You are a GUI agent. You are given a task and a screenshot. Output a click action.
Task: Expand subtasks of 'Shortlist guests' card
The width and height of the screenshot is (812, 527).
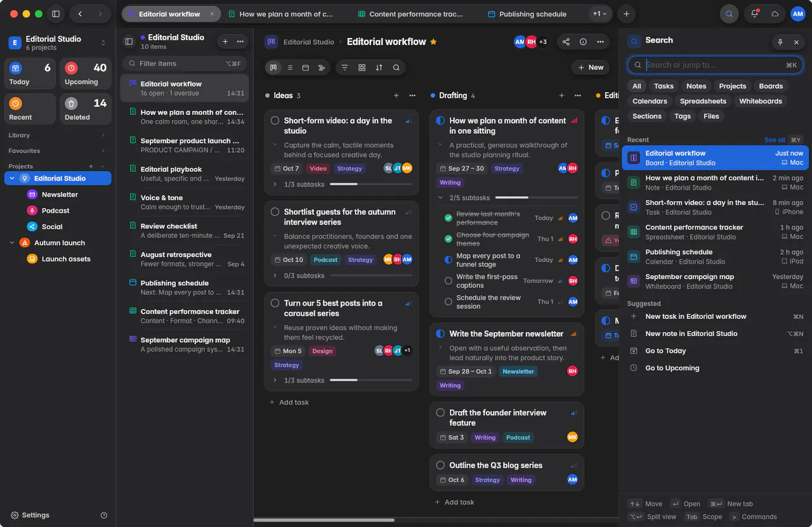tap(275, 276)
